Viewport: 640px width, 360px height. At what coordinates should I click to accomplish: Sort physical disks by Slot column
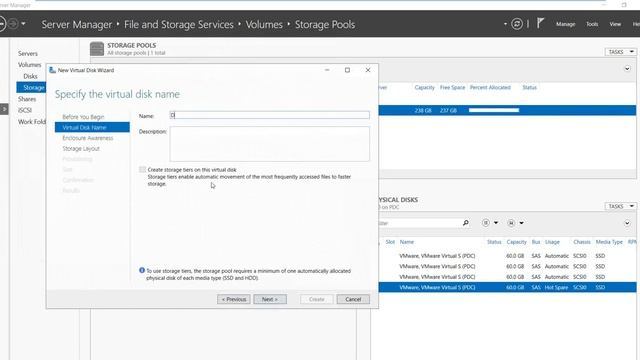pos(390,242)
